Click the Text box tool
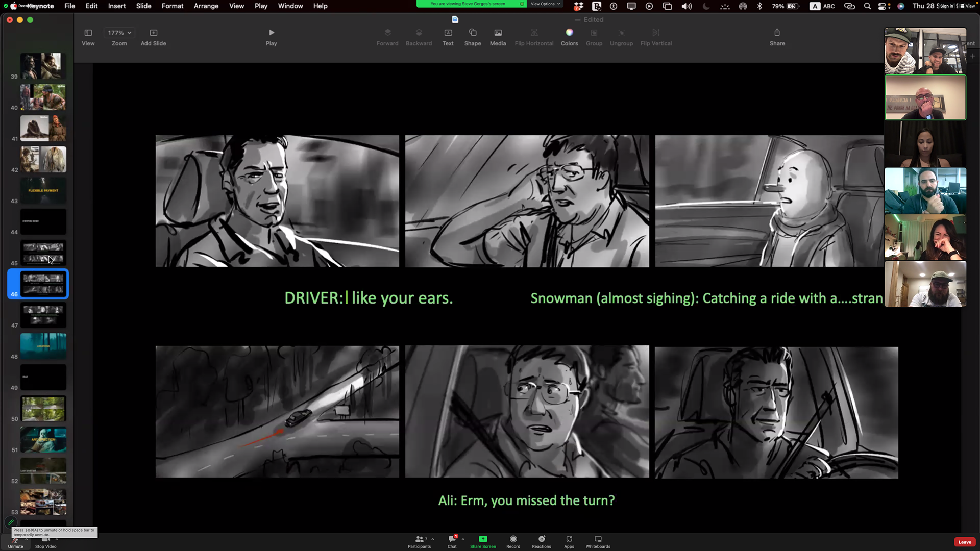 click(x=448, y=33)
